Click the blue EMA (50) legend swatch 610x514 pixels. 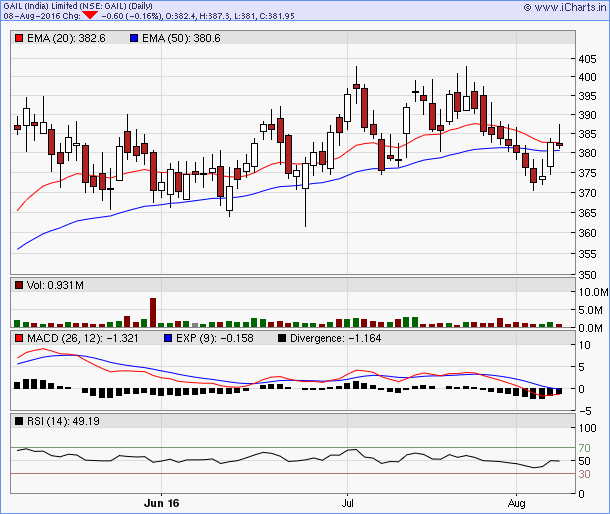coord(134,38)
